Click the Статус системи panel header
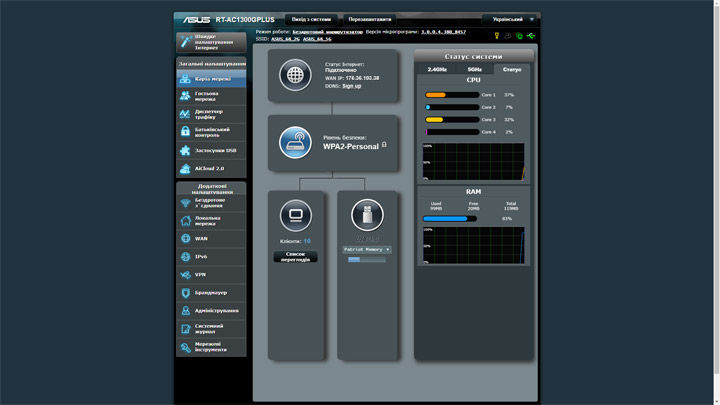Screen dimensions: 720x405 (x=473, y=56)
